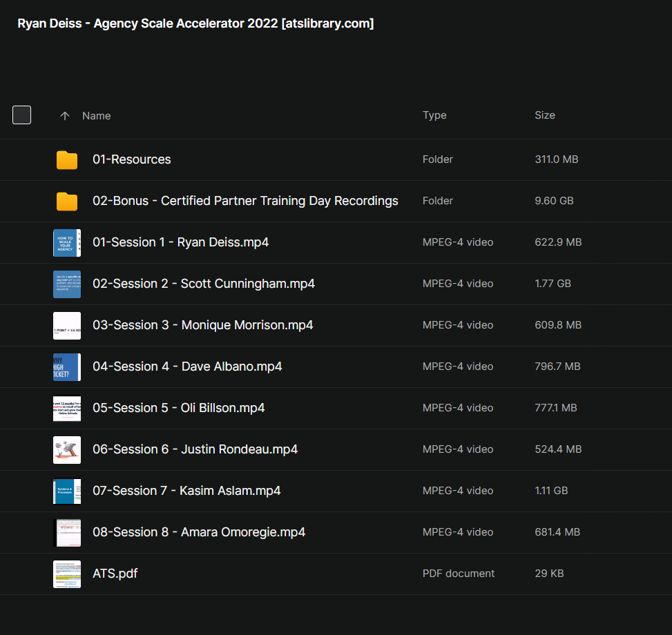Open 08-Session 8 - Amara Omoregie.mp4
The image size is (672, 635).
tap(199, 531)
